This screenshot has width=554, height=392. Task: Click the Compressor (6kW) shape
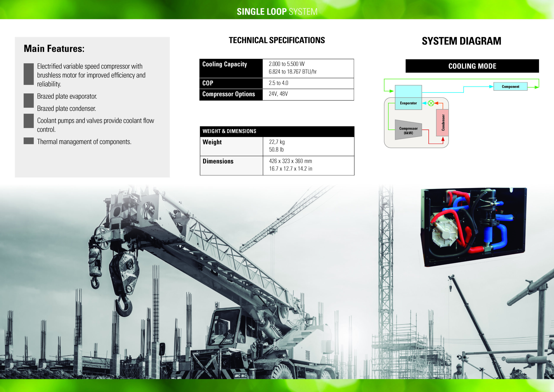coord(408,130)
